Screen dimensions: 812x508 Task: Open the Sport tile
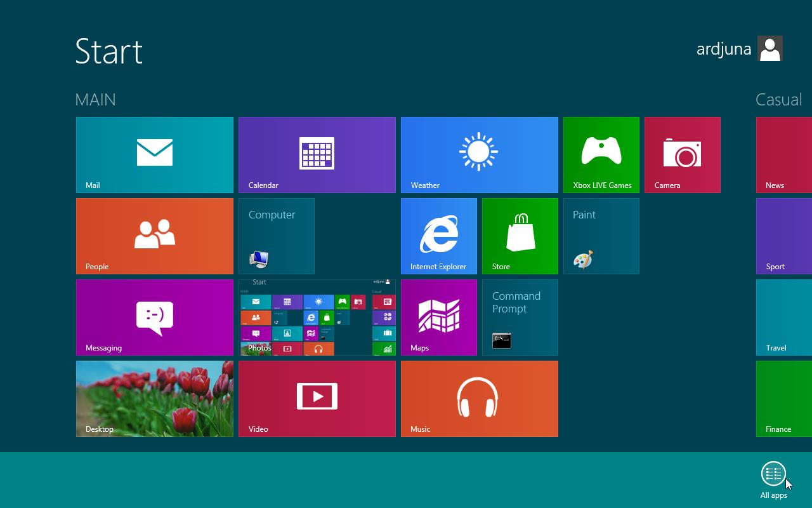784,236
